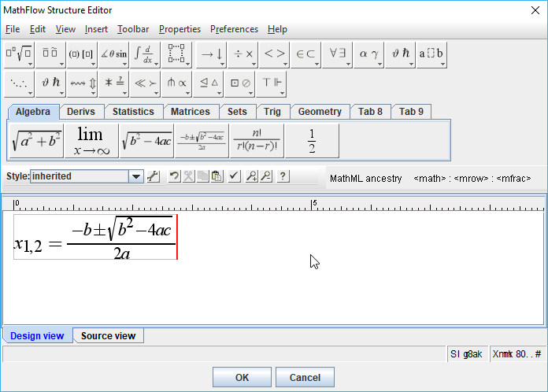Viewport: 548px width, 392px height.
Task: Open the overbar and tilde accents palette
Action: point(50,54)
